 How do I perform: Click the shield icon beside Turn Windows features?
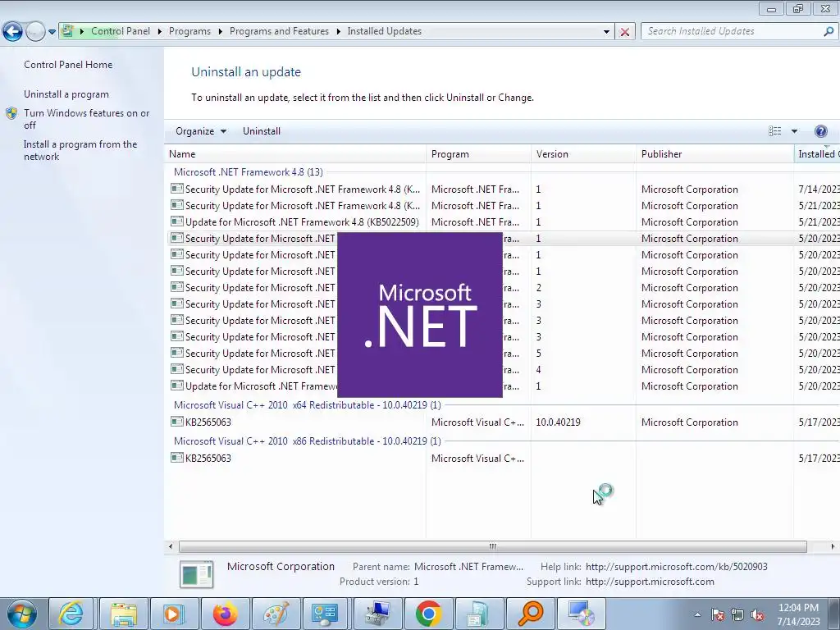[11, 113]
